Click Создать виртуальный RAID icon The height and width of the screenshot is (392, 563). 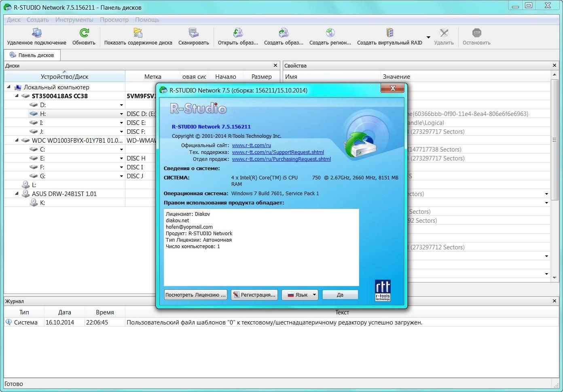click(389, 33)
